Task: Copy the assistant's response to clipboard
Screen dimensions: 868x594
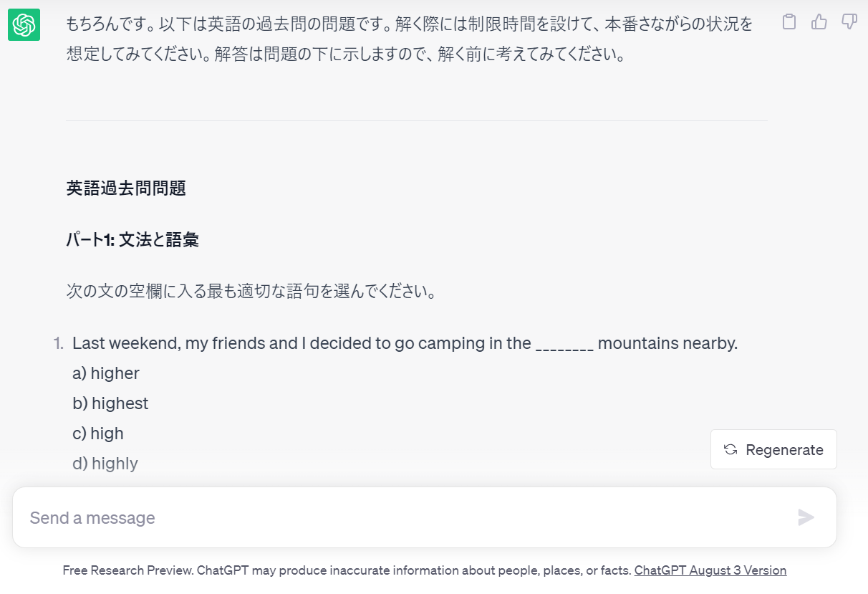Action: [789, 22]
